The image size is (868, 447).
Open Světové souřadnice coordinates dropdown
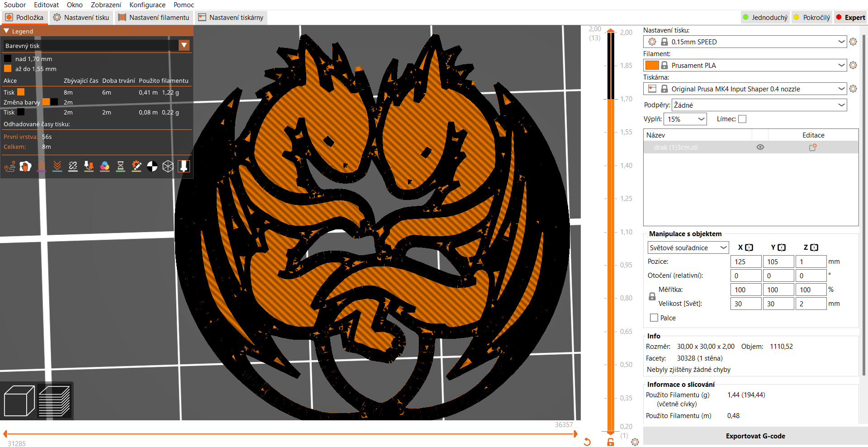tap(688, 247)
